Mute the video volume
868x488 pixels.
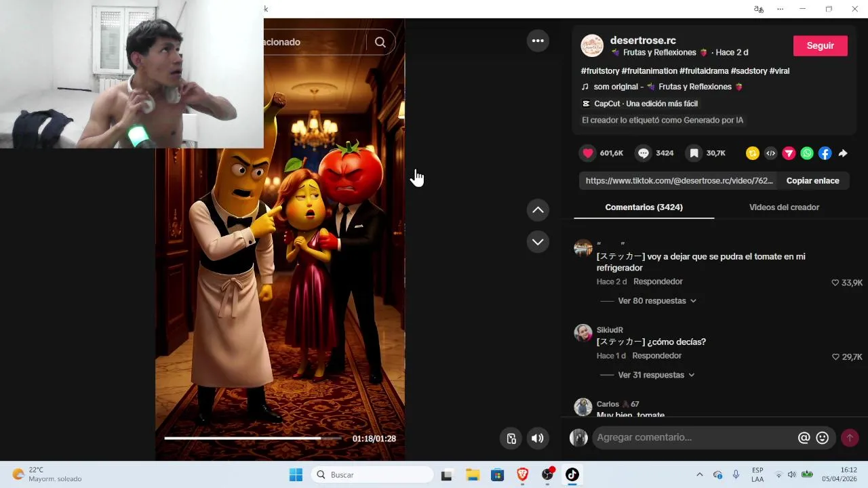(538, 439)
